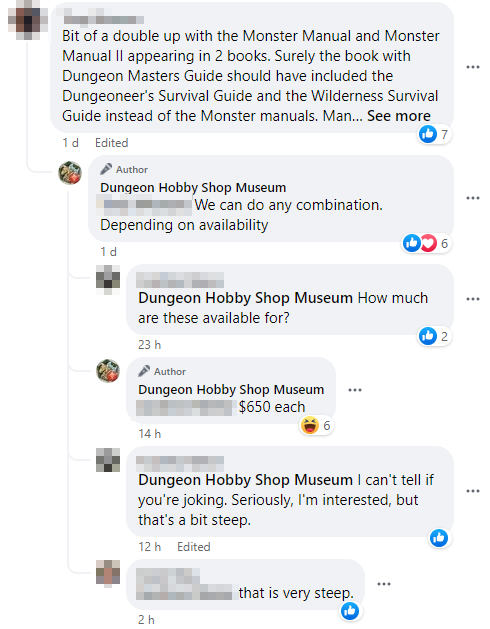View laughing emoji reactions on $650 reply
Screen dimensions: 490x629
(x=316, y=425)
